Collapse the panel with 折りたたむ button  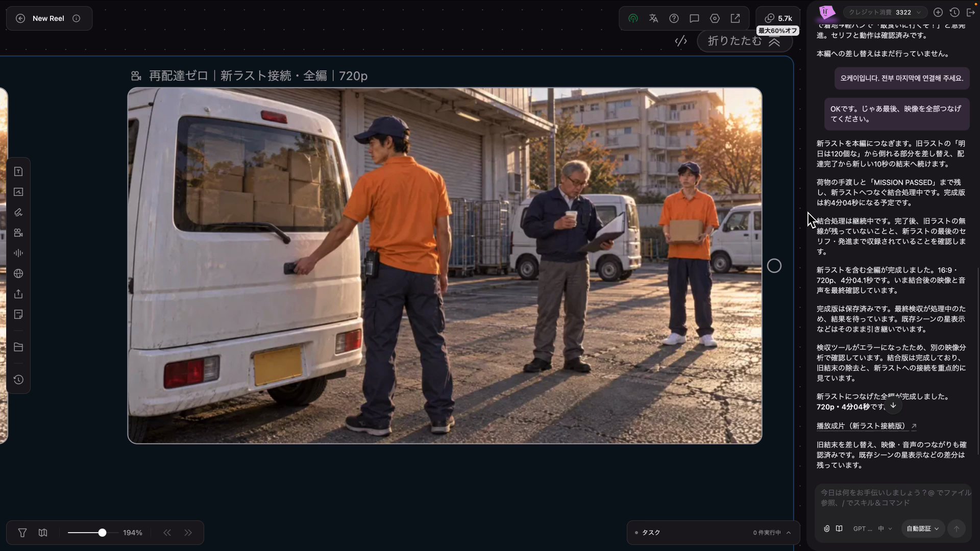[745, 41]
